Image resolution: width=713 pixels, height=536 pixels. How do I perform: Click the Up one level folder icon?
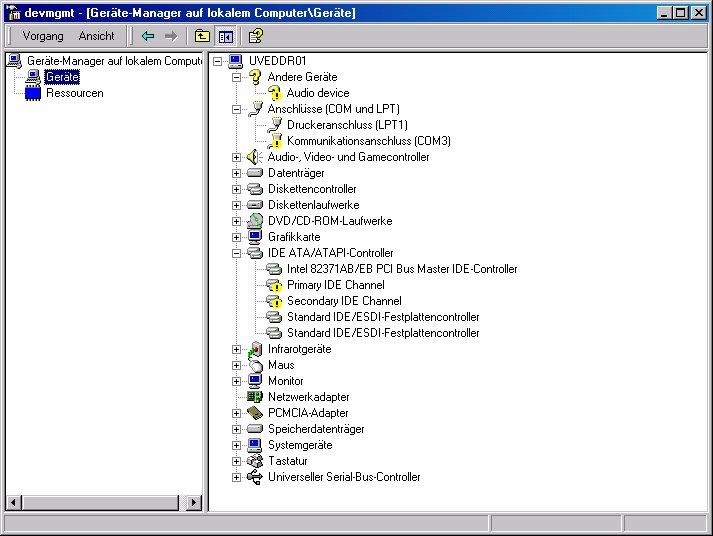202,36
